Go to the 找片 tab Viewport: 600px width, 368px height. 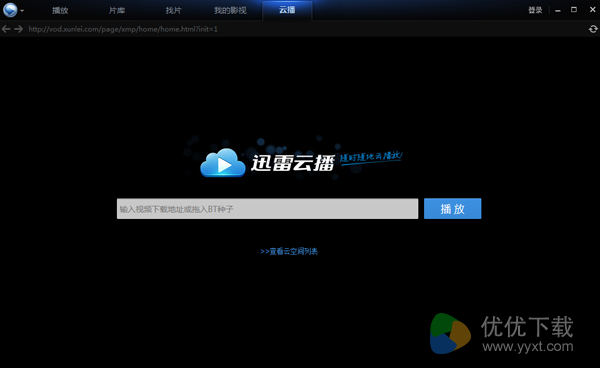point(173,10)
